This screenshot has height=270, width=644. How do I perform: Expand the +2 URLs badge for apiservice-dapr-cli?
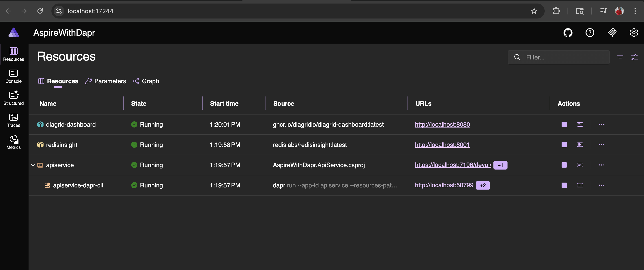click(482, 185)
